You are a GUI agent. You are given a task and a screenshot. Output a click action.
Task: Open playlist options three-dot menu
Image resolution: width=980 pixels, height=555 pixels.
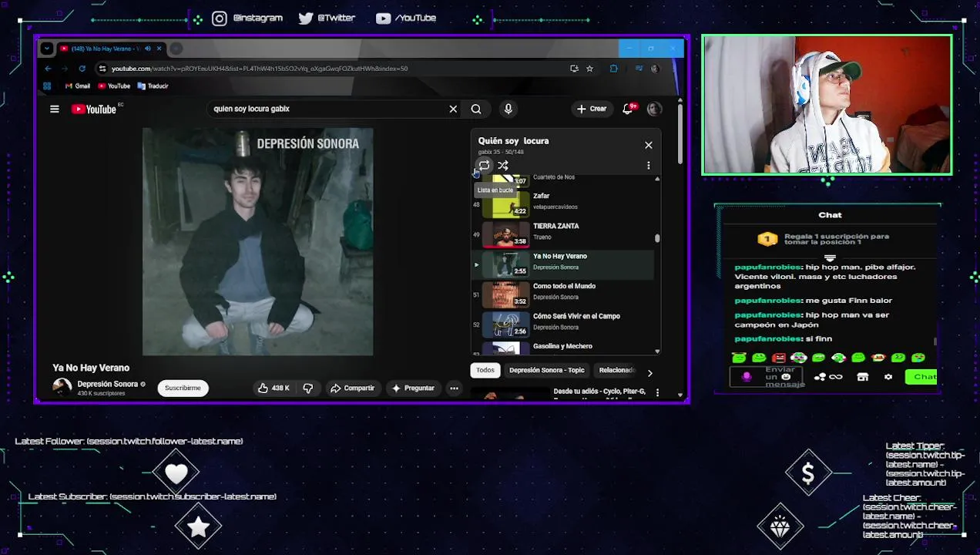click(648, 166)
